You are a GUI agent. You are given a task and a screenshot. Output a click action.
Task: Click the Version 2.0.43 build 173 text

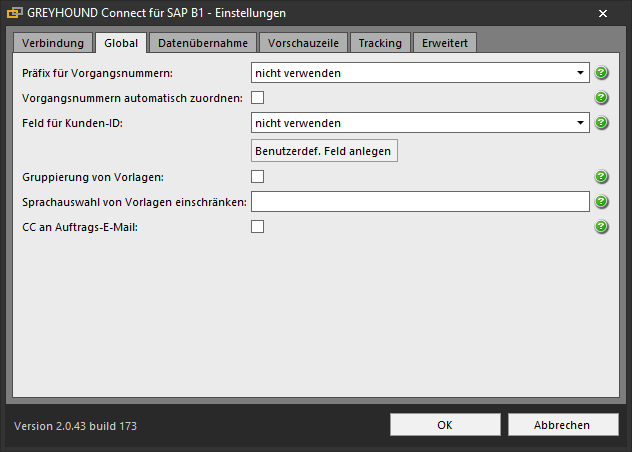75,426
